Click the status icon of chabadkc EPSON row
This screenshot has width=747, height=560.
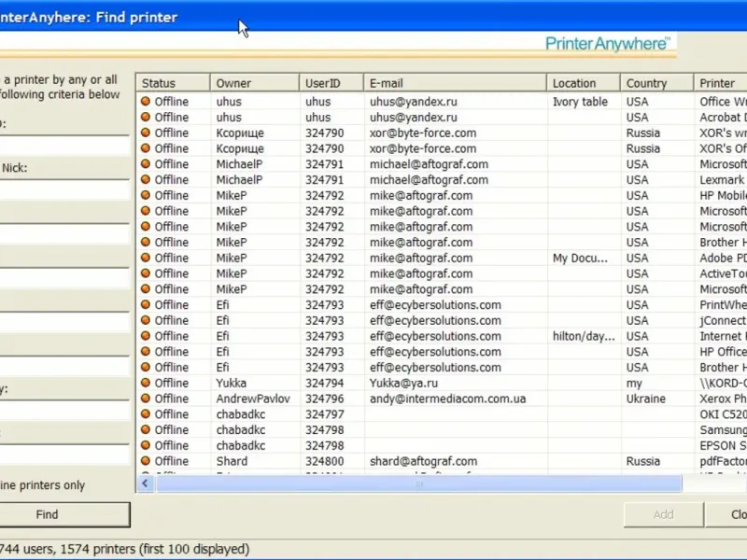(146, 445)
